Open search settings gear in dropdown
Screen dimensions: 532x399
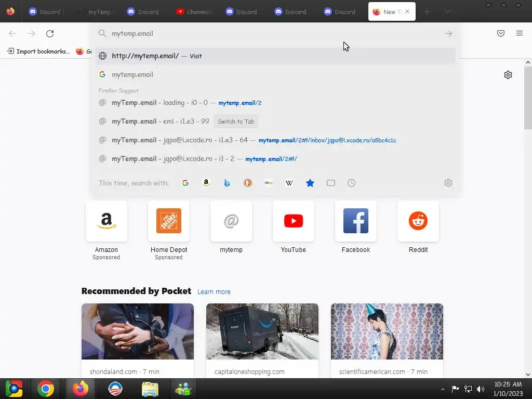coord(448,183)
